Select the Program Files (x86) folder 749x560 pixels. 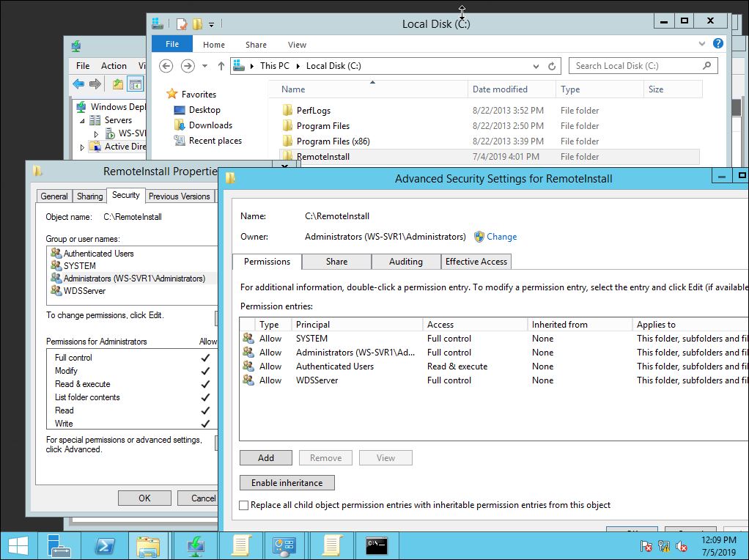pos(333,141)
